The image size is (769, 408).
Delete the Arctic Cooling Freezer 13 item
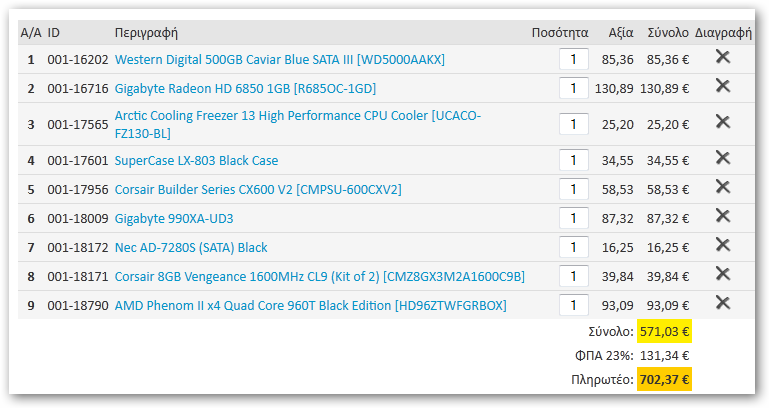(722, 122)
